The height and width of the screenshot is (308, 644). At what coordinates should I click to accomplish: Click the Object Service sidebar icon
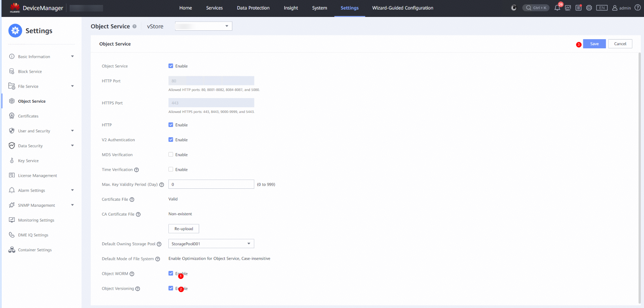(x=12, y=101)
